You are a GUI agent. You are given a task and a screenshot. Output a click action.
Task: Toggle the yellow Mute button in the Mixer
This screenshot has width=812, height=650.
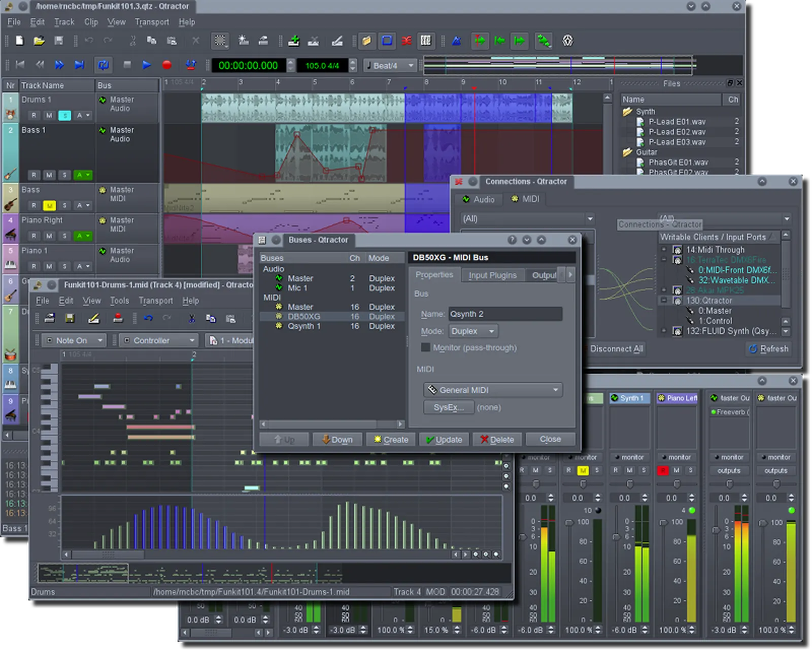583,471
